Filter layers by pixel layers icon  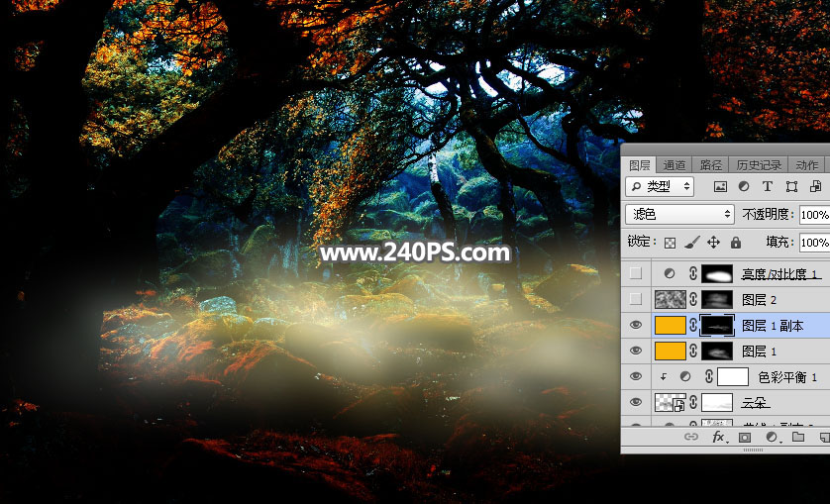coord(720,186)
